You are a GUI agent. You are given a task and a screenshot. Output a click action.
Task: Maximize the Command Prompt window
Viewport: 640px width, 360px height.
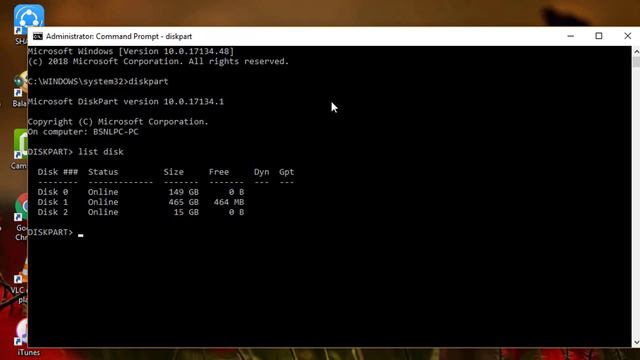point(599,36)
